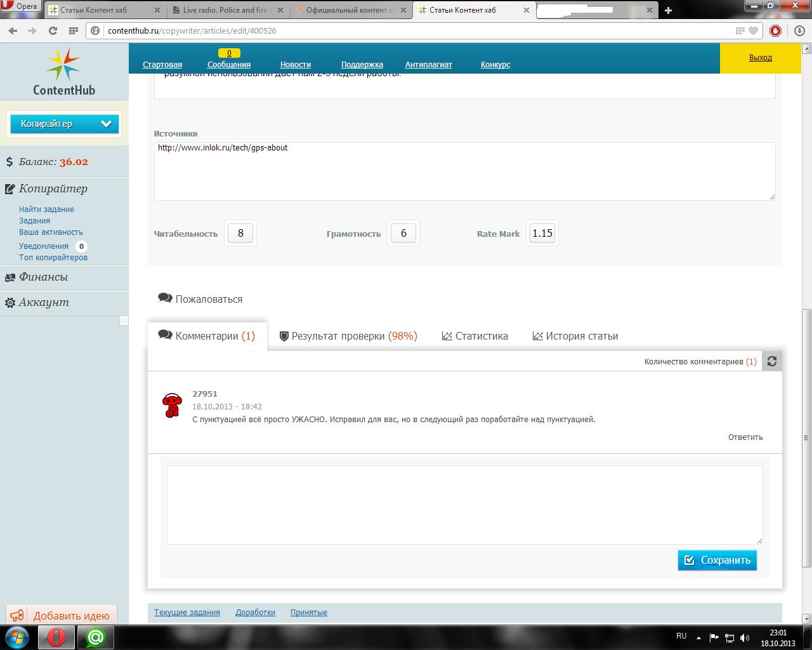The image size is (812, 650).
Task: Open Новости in top navigation
Action: [x=296, y=64]
